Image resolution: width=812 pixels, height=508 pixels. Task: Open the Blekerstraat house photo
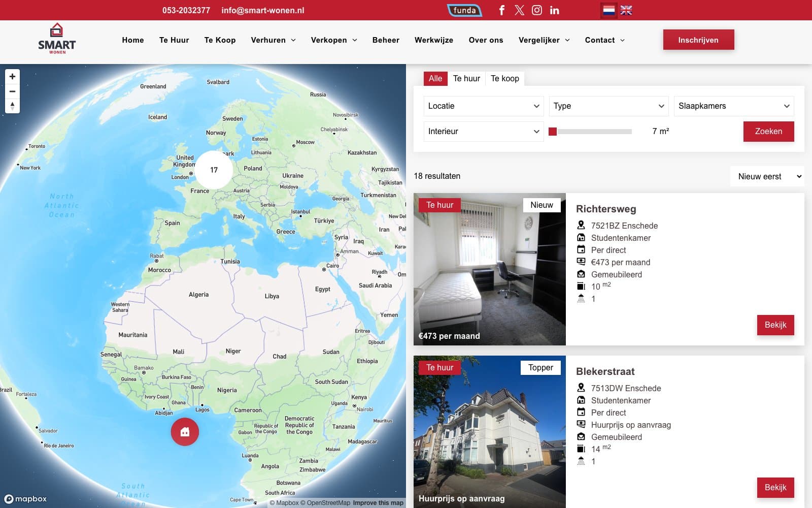pyautogui.click(x=490, y=432)
